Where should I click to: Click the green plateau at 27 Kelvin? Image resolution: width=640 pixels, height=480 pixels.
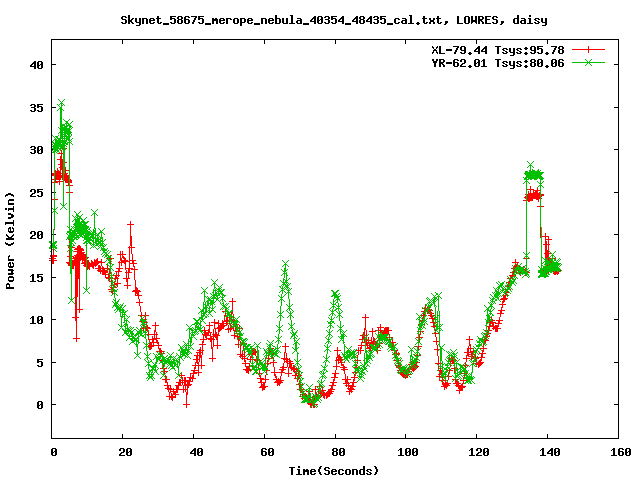pyautogui.click(x=533, y=175)
